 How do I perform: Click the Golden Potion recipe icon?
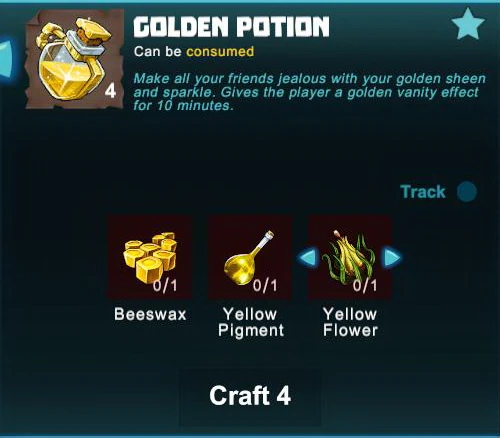[75, 59]
